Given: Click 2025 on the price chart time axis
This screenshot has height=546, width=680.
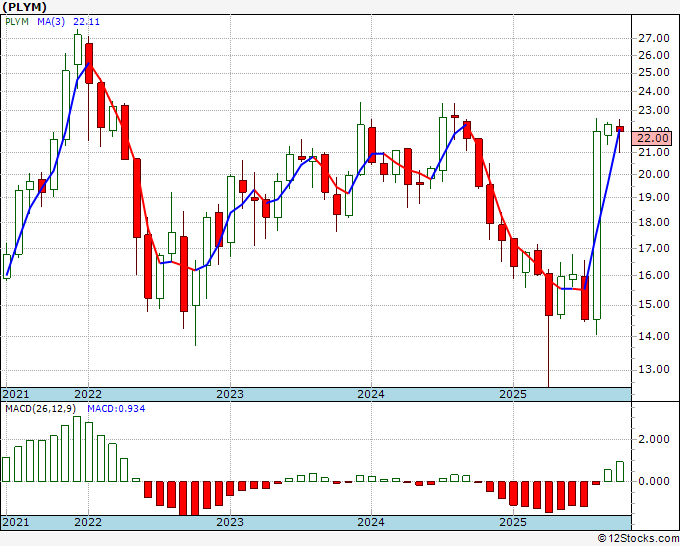Looking at the screenshot, I should [513, 394].
